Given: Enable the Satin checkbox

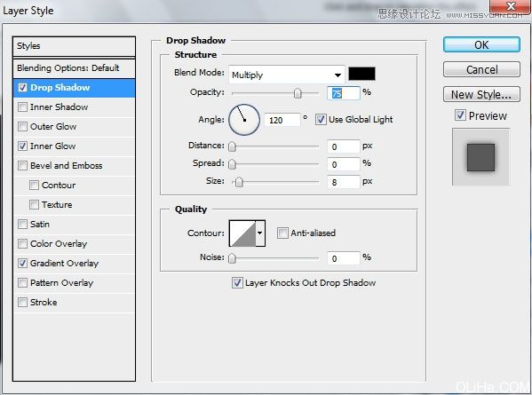Looking at the screenshot, I should 22,224.
